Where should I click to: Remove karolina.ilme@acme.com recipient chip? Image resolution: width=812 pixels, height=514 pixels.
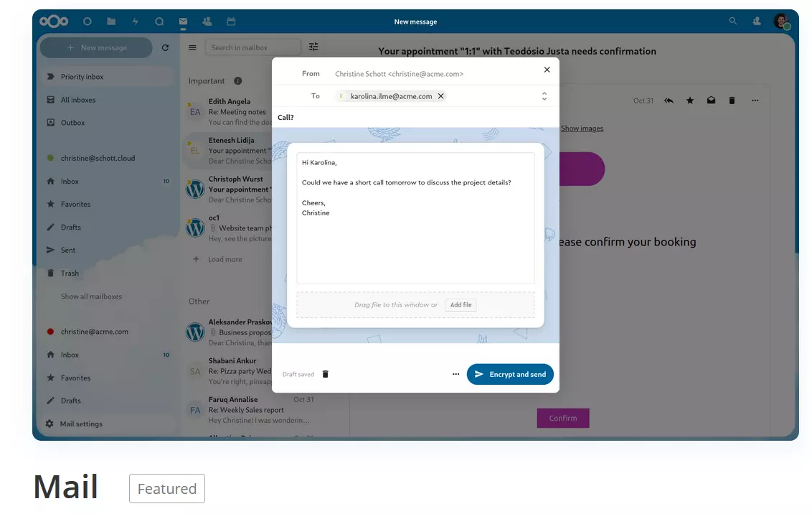pyautogui.click(x=441, y=96)
